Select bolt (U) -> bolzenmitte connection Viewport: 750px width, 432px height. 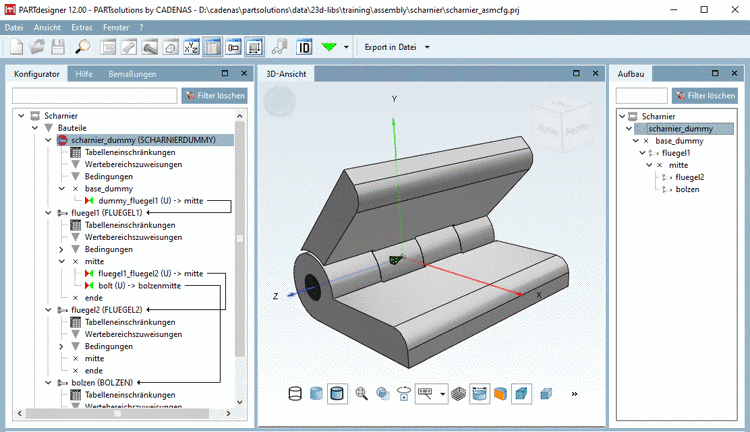139,286
